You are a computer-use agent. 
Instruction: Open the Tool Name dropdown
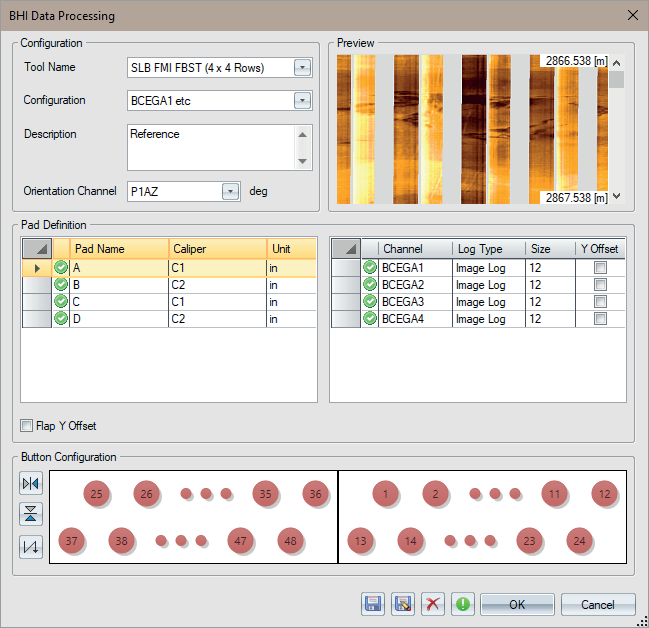click(x=302, y=68)
